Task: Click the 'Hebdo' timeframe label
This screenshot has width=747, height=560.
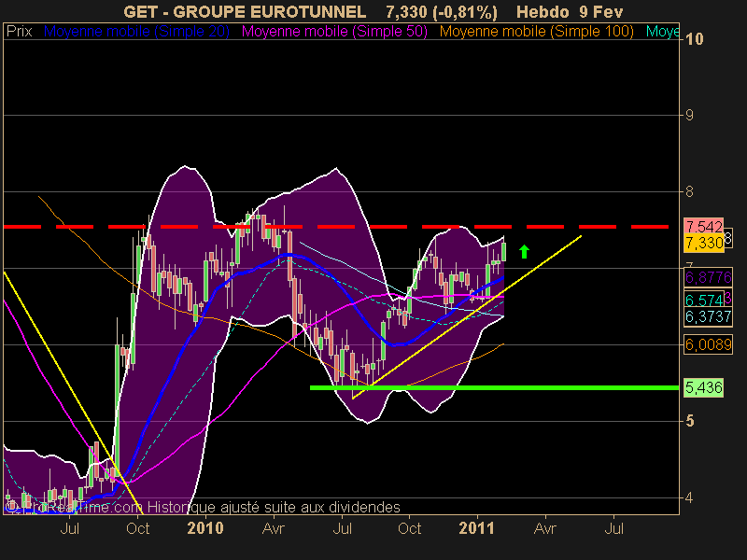Action: coord(543,11)
